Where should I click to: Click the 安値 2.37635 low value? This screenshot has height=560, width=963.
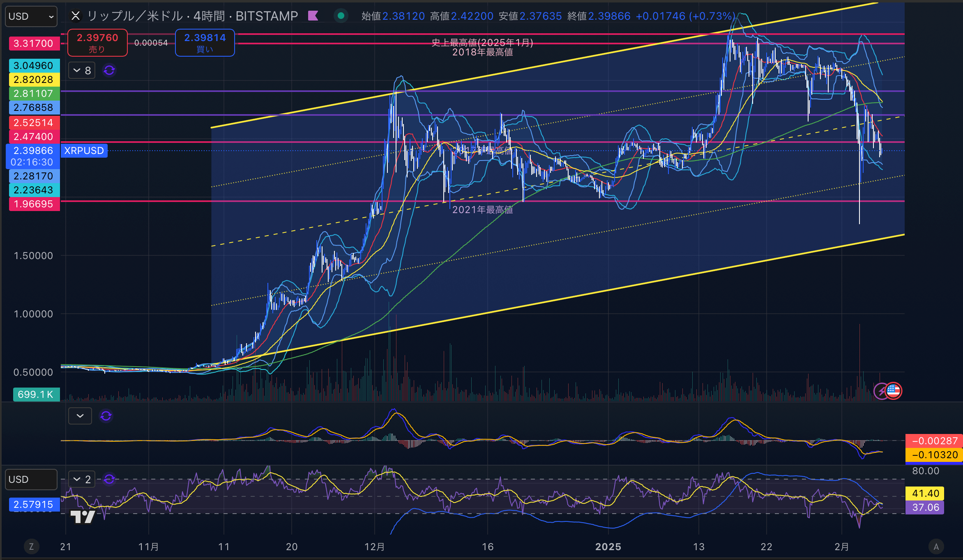530,16
